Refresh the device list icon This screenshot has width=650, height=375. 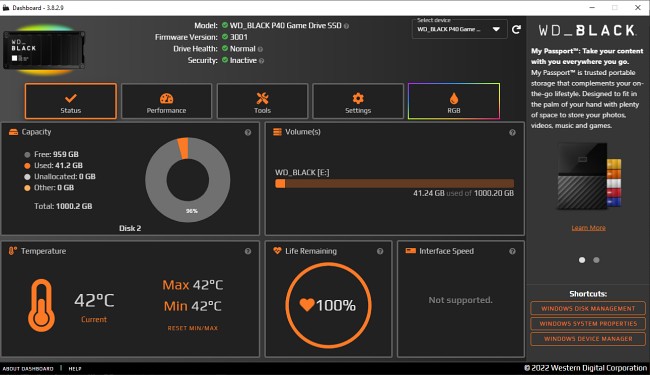click(516, 29)
